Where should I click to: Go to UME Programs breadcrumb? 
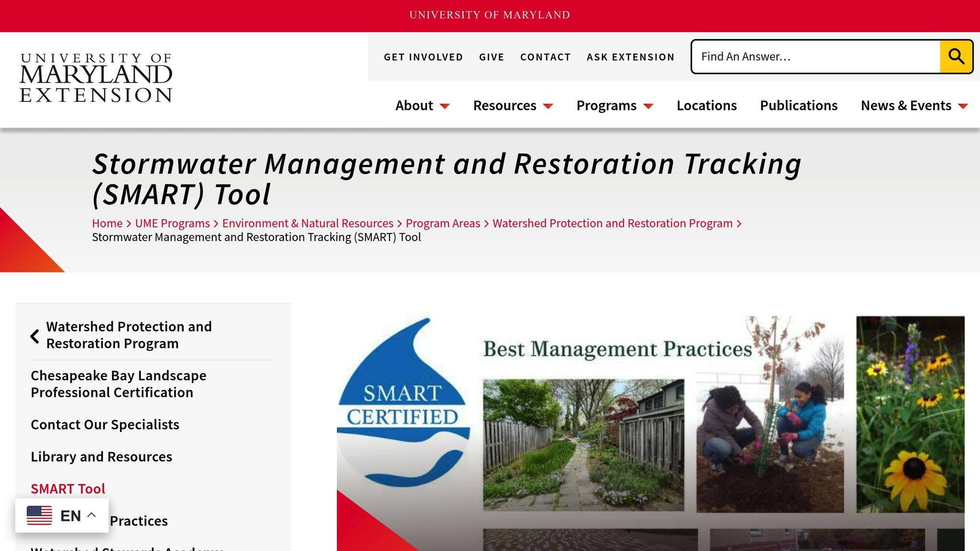coord(172,223)
